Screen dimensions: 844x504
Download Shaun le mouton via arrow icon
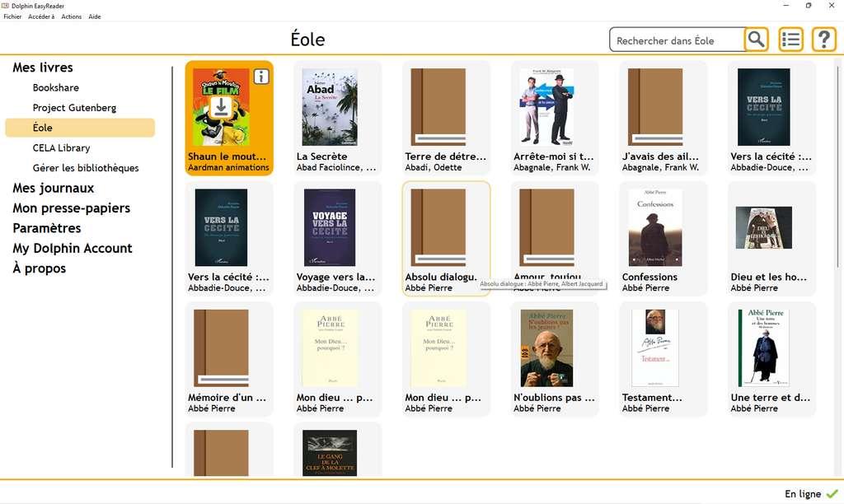[221, 108]
